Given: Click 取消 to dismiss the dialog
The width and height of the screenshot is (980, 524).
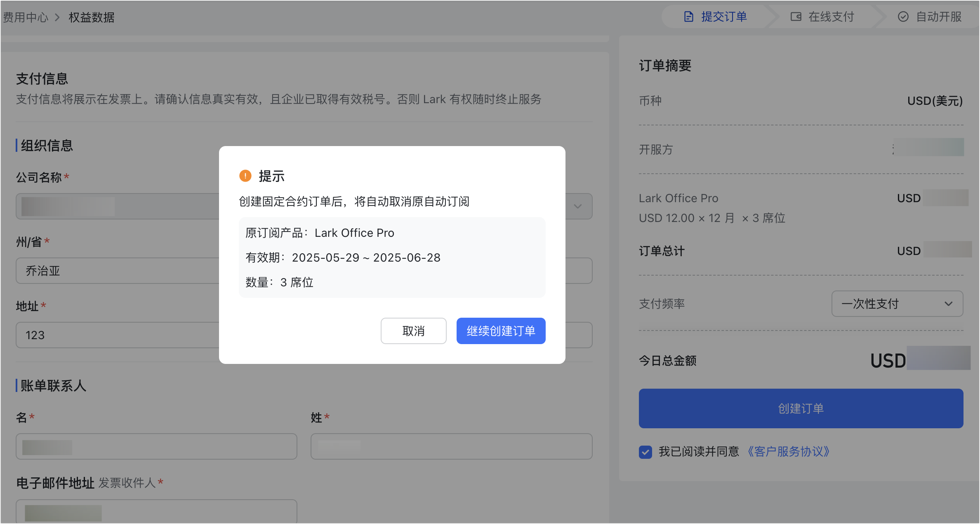Looking at the screenshot, I should pyautogui.click(x=413, y=331).
